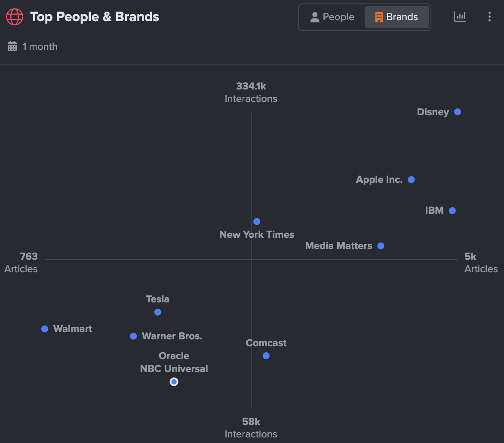This screenshot has width=504, height=443.
Task: Toggle from Brands to People display
Action: pyautogui.click(x=332, y=17)
